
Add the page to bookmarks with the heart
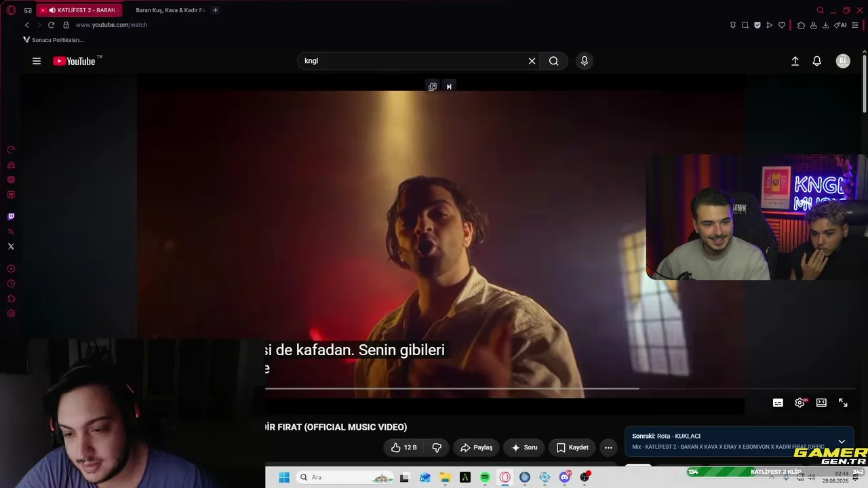coord(782,25)
